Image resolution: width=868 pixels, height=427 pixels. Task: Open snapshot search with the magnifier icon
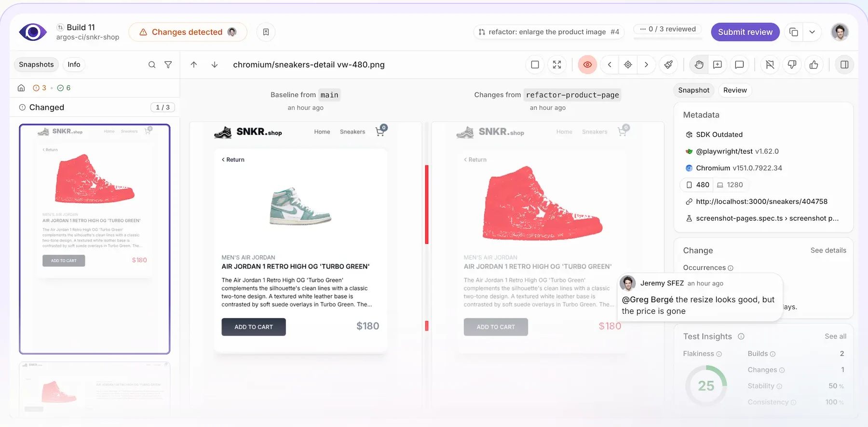pos(152,65)
